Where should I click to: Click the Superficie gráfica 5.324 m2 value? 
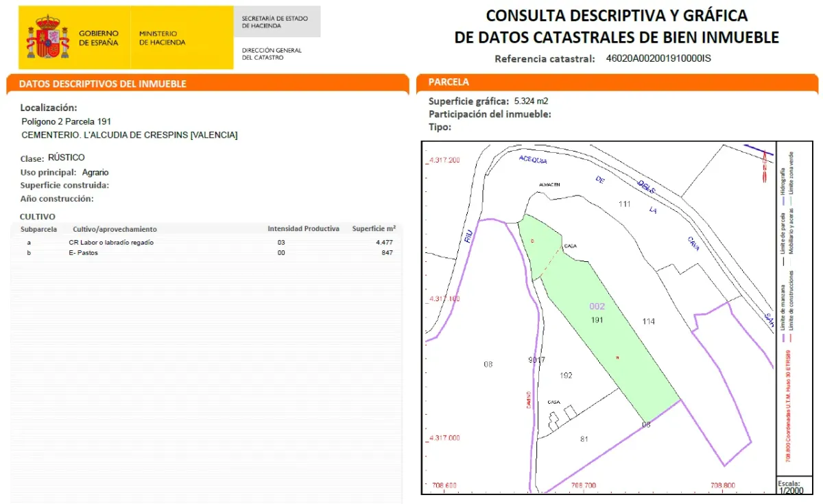click(x=532, y=101)
